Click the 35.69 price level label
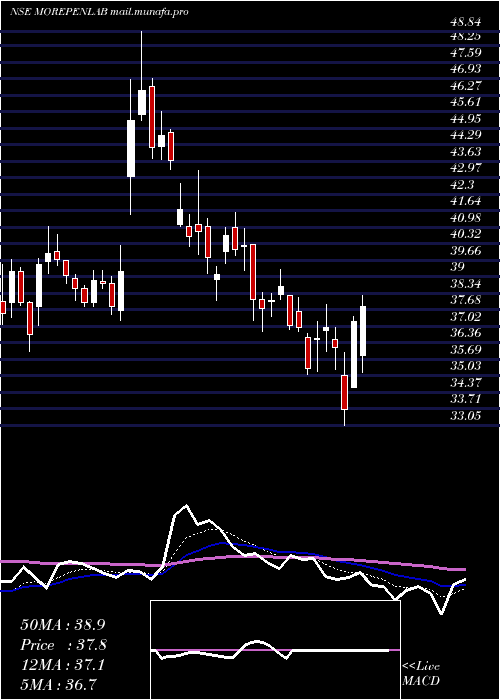The width and height of the screenshot is (500, 700). [465, 349]
